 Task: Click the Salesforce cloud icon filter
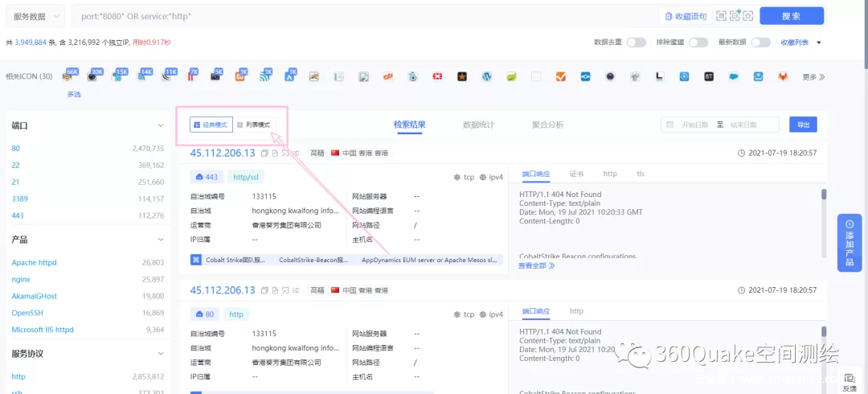tap(733, 76)
